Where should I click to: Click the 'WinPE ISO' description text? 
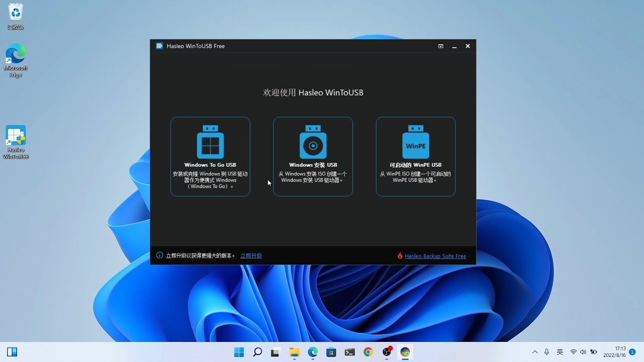[x=416, y=177]
